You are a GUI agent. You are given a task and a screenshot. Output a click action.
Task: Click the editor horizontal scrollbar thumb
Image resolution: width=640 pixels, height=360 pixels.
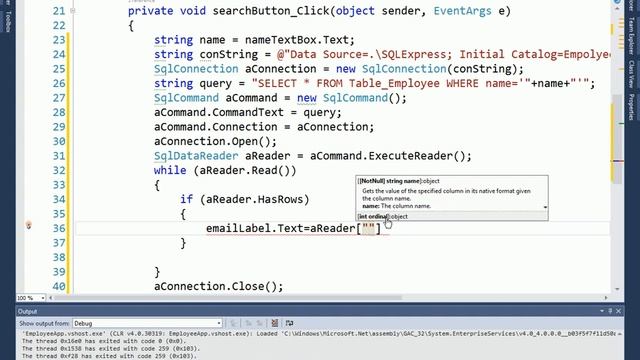pyautogui.click(x=229, y=298)
